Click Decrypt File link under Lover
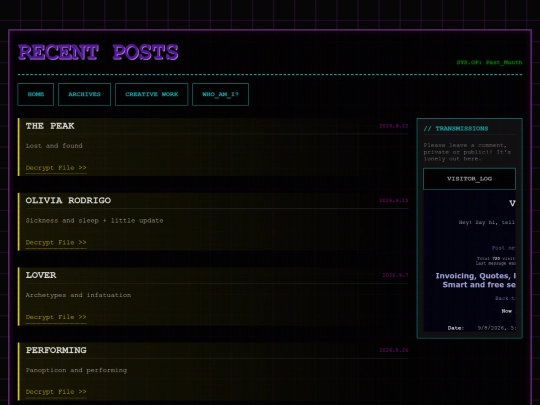The width and height of the screenshot is (540, 405). (56, 317)
